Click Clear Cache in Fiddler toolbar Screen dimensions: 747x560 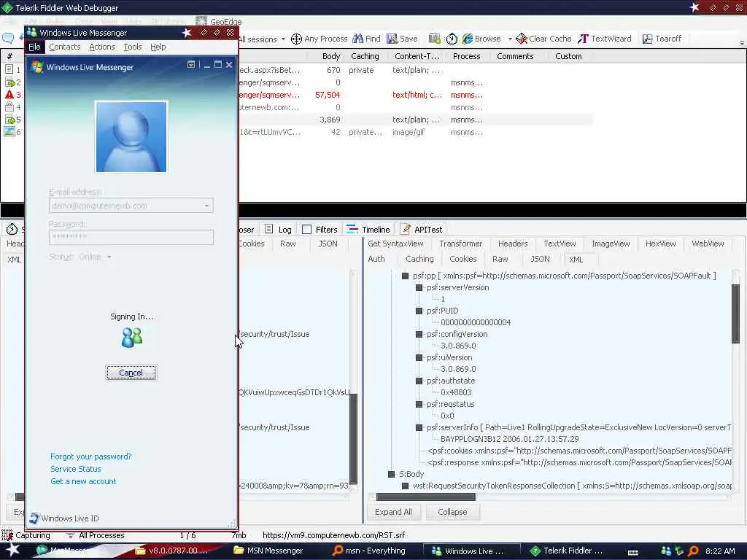(x=543, y=39)
